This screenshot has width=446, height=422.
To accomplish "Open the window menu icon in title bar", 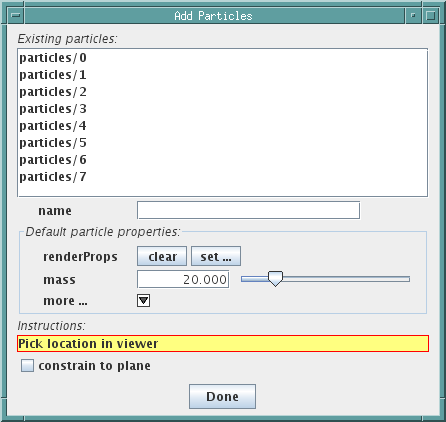I will pos(16,15).
